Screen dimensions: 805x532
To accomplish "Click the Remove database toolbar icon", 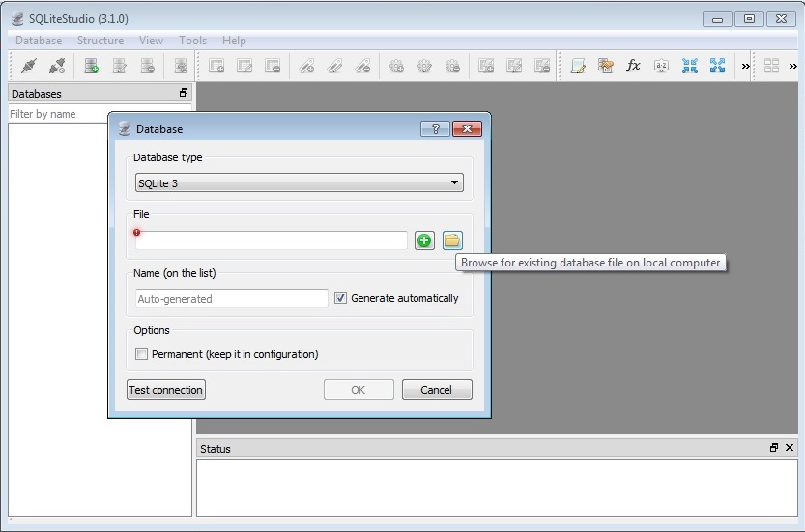I will (147, 66).
